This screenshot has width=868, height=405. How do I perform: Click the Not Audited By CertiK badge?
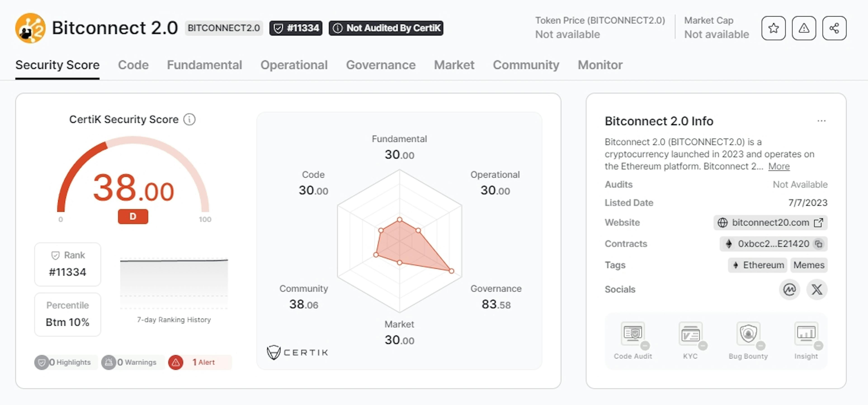(386, 28)
